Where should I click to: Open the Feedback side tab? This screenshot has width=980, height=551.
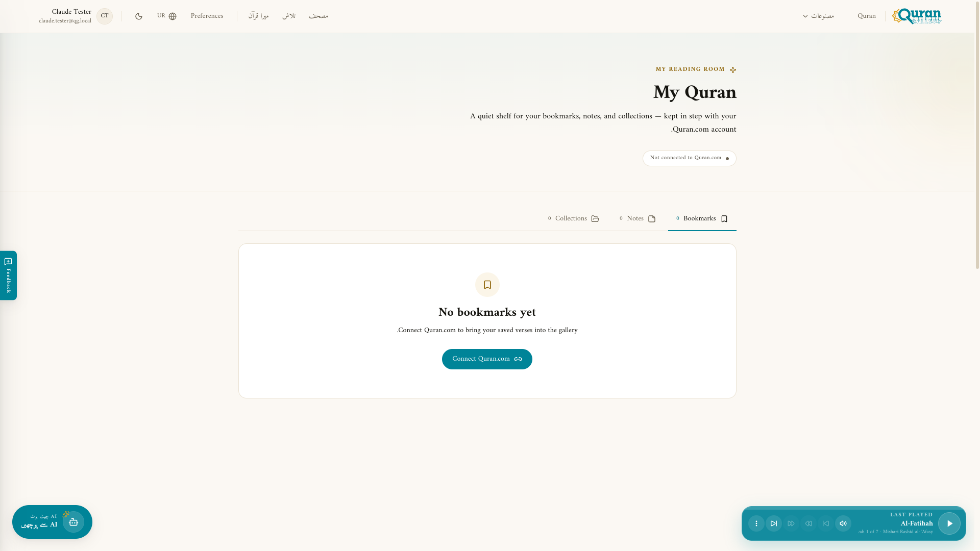[x=8, y=275]
